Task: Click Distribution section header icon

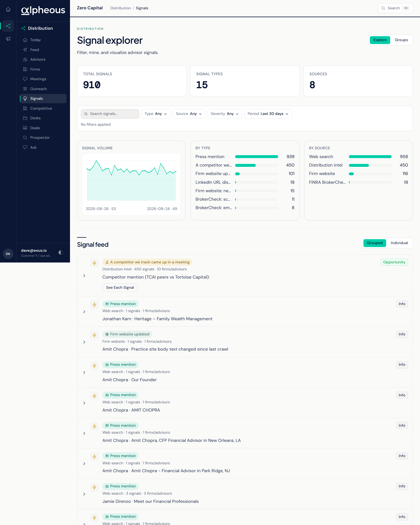Action: pos(23,28)
